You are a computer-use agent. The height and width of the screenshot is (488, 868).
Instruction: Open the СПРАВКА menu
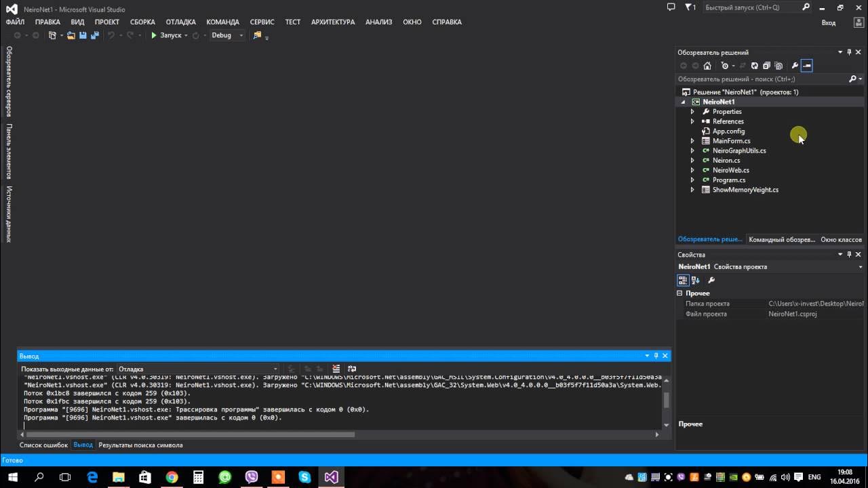[x=447, y=22]
